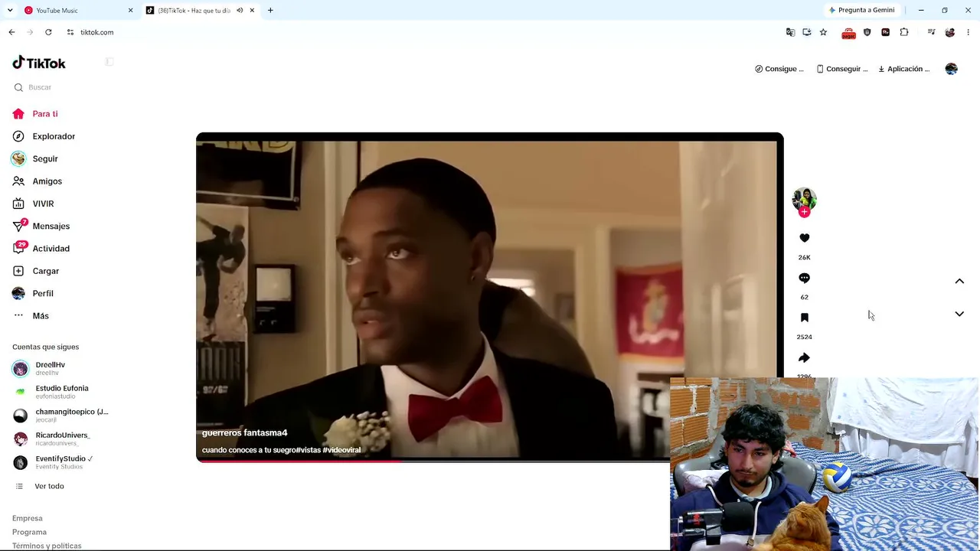Viewport: 980px width, 551px height.
Task: Click the TikTok logo
Action: (x=39, y=63)
